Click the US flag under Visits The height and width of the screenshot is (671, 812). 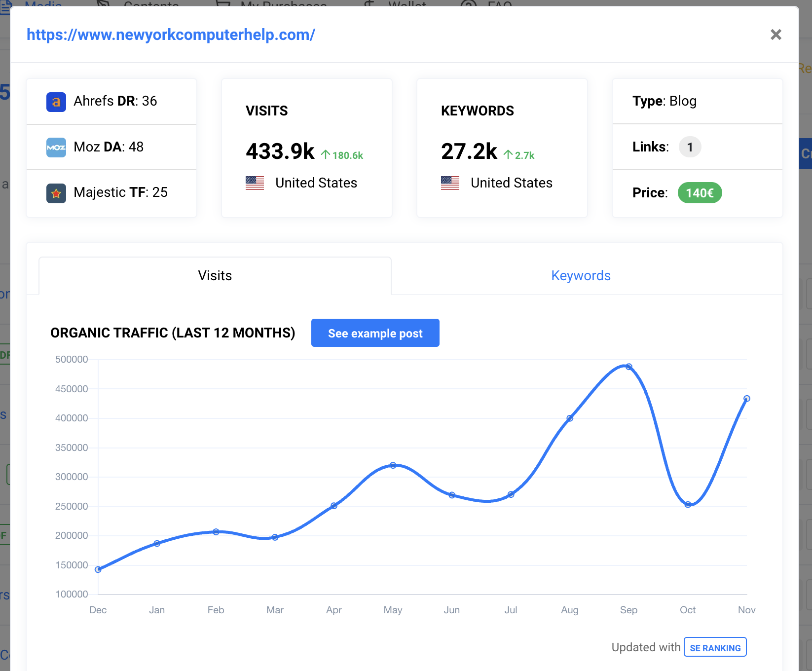coord(255,183)
